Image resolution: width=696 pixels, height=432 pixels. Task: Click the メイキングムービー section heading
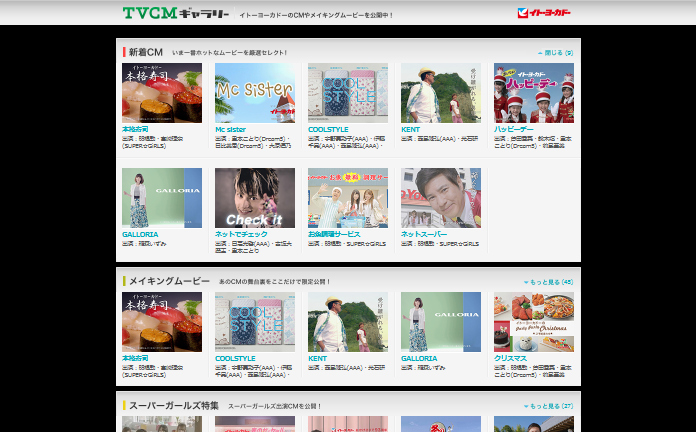(169, 281)
